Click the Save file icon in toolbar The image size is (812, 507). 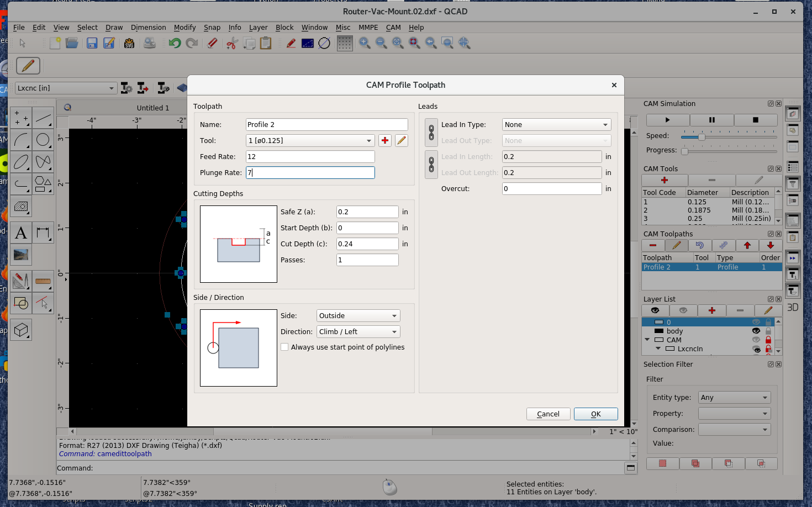[x=92, y=43]
